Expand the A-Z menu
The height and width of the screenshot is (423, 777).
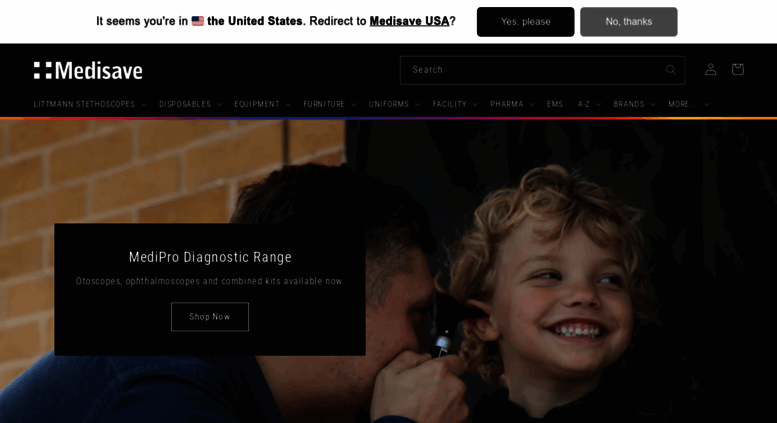point(589,104)
